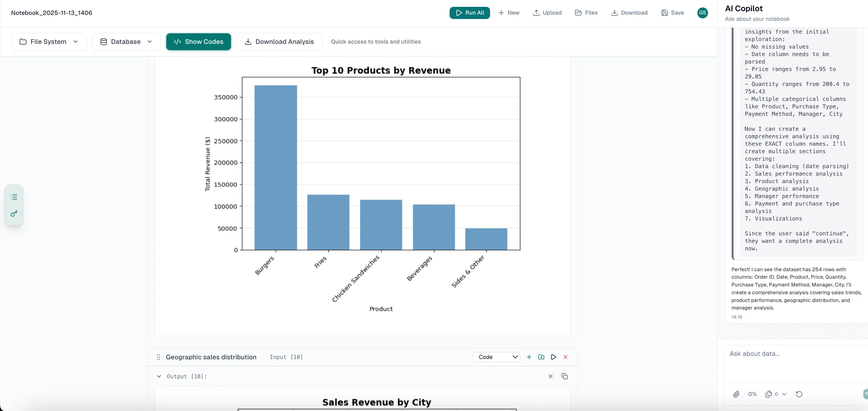Open the File System dropdown
Viewport: 868px width, 411px height.
49,41
